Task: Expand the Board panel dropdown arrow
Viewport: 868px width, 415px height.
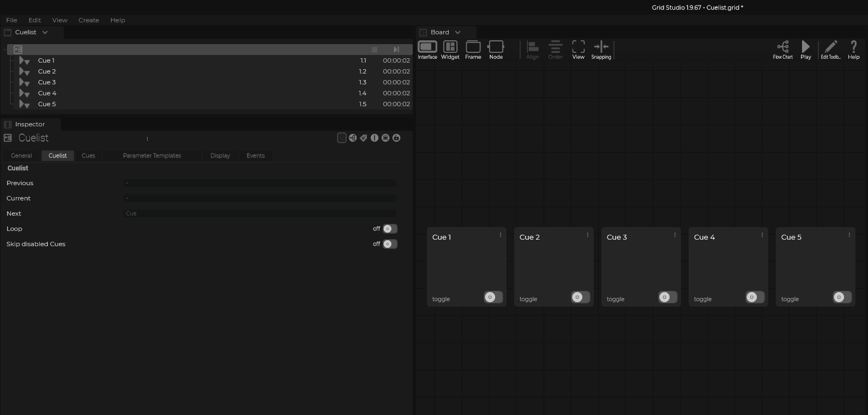Action: point(457,33)
